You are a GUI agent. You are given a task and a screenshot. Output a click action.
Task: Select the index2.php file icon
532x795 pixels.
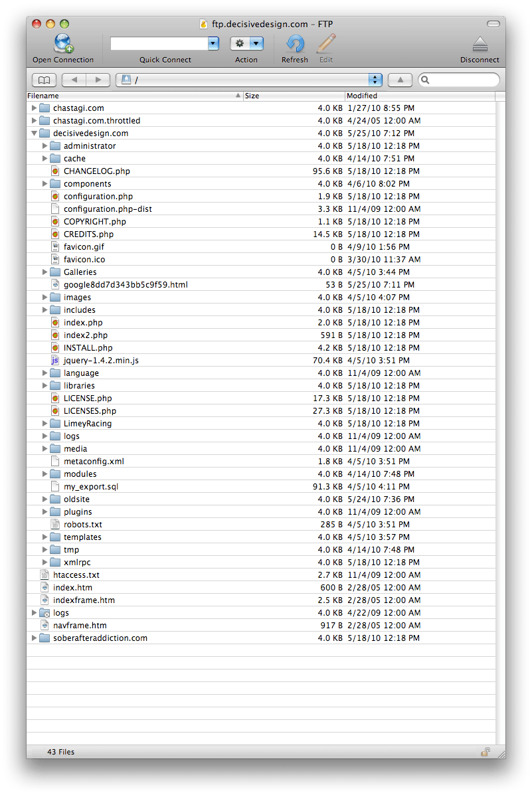tap(55, 335)
